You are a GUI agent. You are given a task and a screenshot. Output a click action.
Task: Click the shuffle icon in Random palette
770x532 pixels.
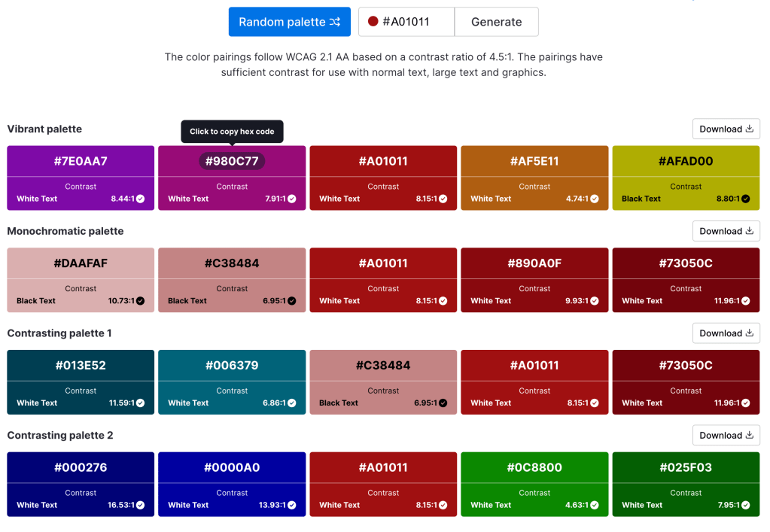[x=335, y=22]
